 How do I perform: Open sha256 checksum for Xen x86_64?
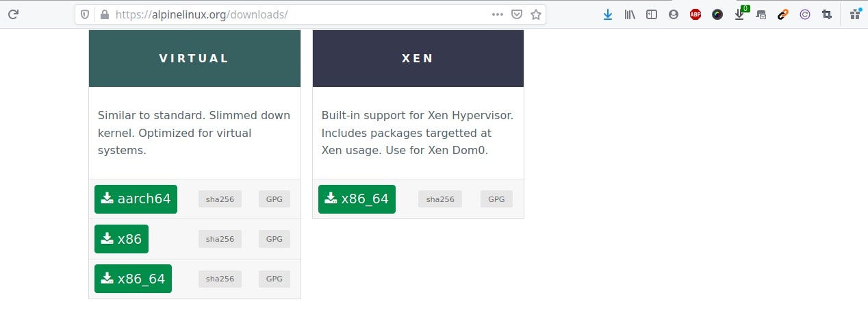(x=440, y=199)
